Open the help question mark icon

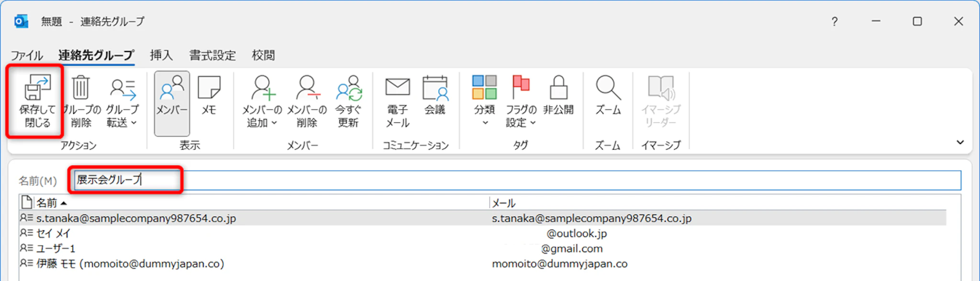(x=835, y=22)
